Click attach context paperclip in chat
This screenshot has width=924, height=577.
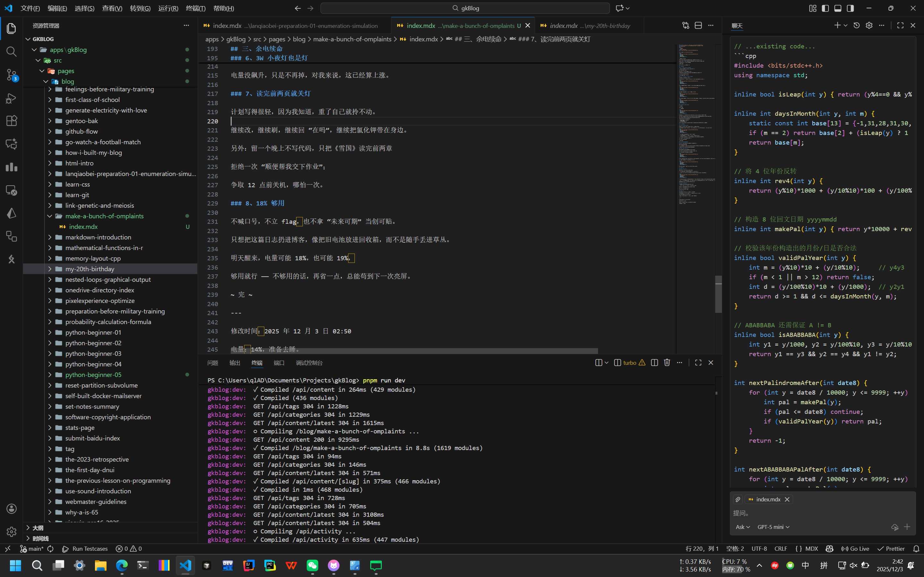point(738,499)
